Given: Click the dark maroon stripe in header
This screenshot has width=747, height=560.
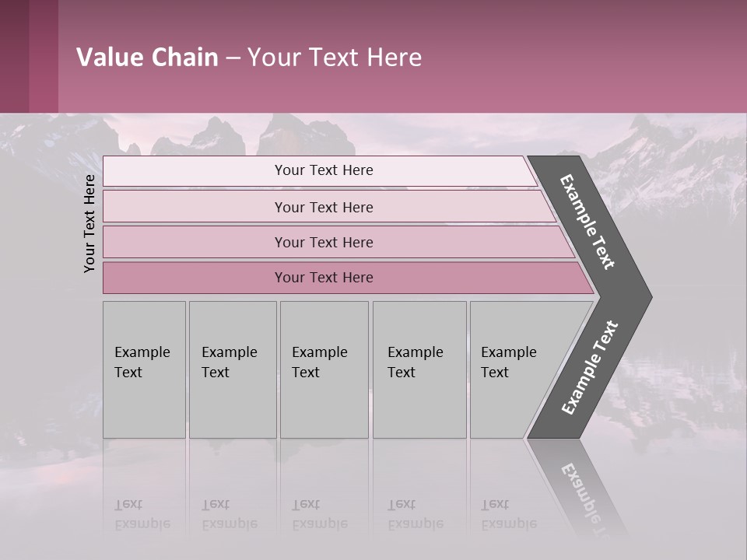Looking at the screenshot, I should click(14, 56).
